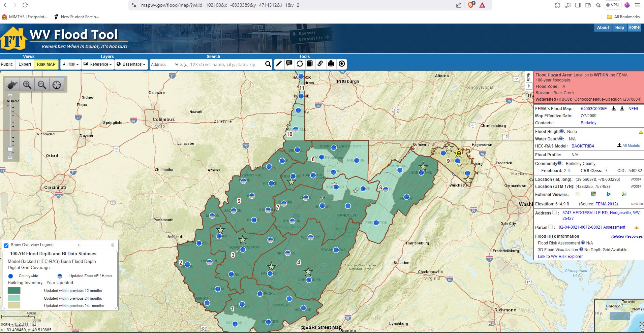Open FEMA 2012 elevation source link
The height and width of the screenshot is (333, 644).
tap(606, 204)
